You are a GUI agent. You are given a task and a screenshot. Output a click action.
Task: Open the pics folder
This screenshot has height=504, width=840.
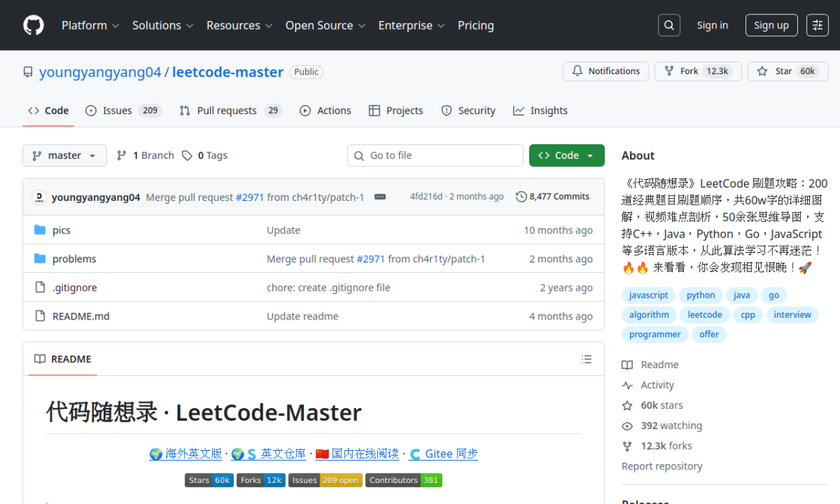[x=62, y=230]
